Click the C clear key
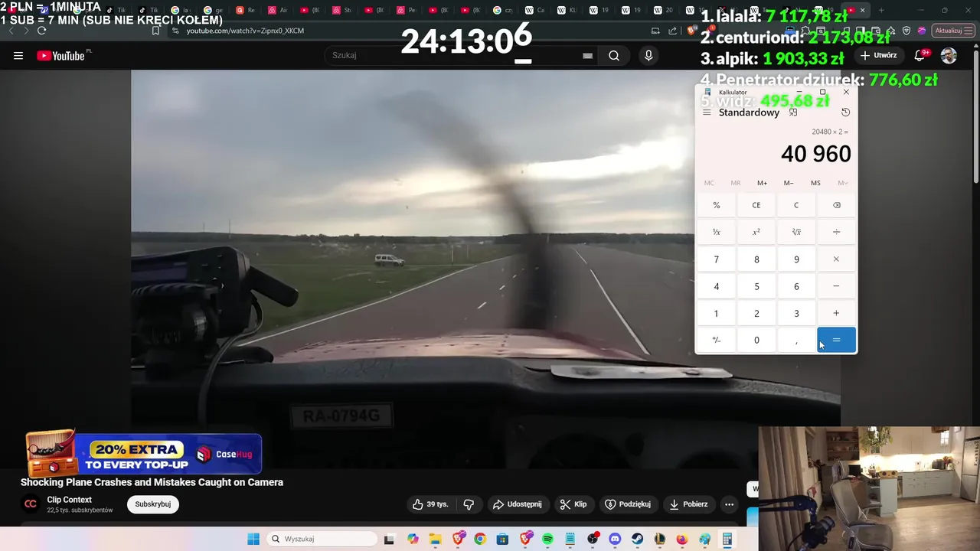The width and height of the screenshot is (980, 551). coord(796,205)
